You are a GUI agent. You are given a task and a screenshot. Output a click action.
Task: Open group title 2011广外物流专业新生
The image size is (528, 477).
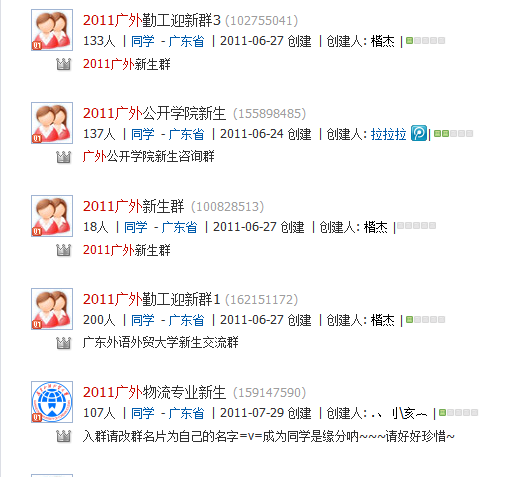pos(154,392)
